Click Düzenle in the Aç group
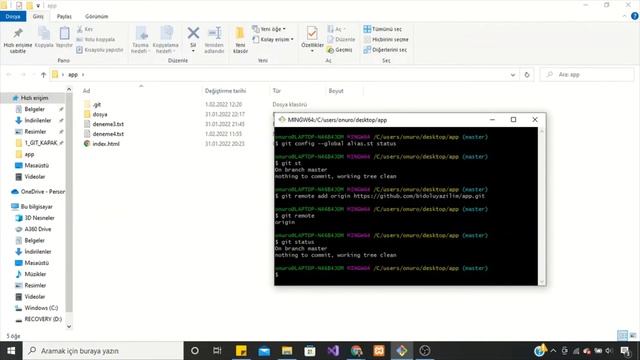The height and width of the screenshot is (360, 640). [341, 40]
